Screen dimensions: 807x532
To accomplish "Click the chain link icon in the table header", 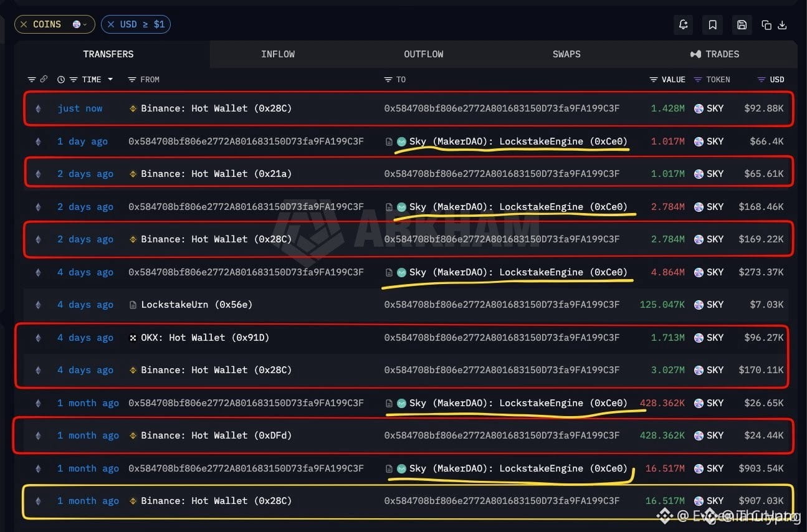I will point(44,79).
